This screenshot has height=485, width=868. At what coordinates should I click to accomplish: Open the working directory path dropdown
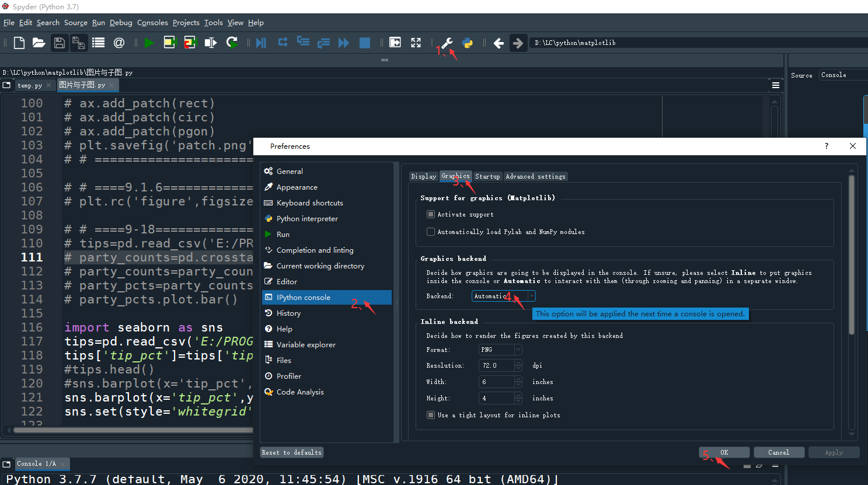[698, 43]
